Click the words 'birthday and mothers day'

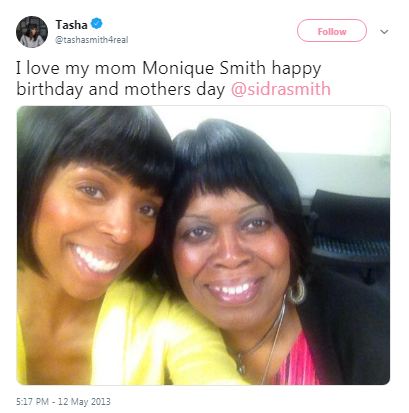(121, 89)
